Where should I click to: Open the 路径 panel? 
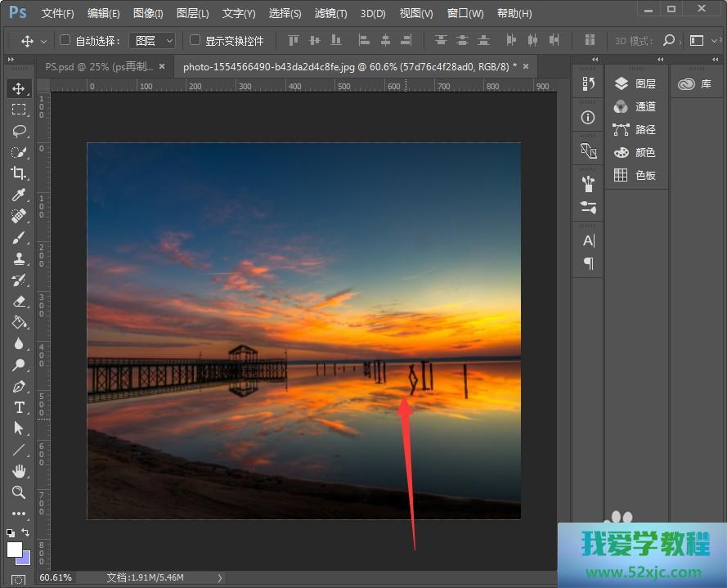coord(645,129)
